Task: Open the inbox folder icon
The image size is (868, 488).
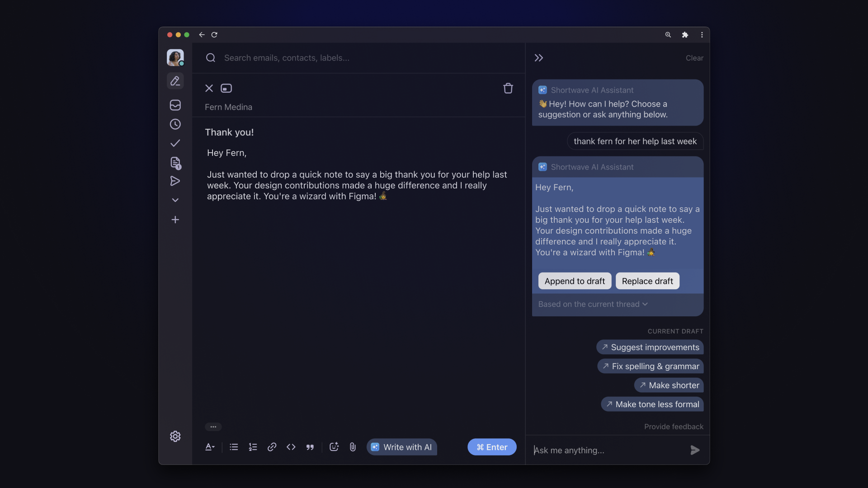Action: pyautogui.click(x=175, y=105)
